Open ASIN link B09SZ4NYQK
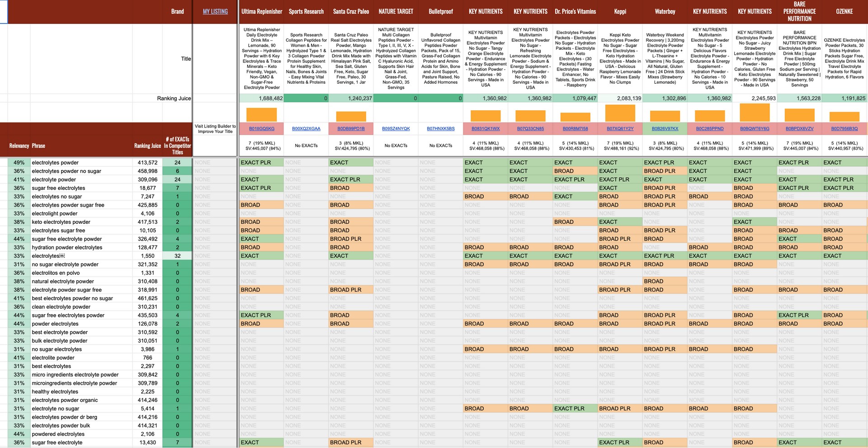This screenshot has height=448, width=868. tap(396, 128)
